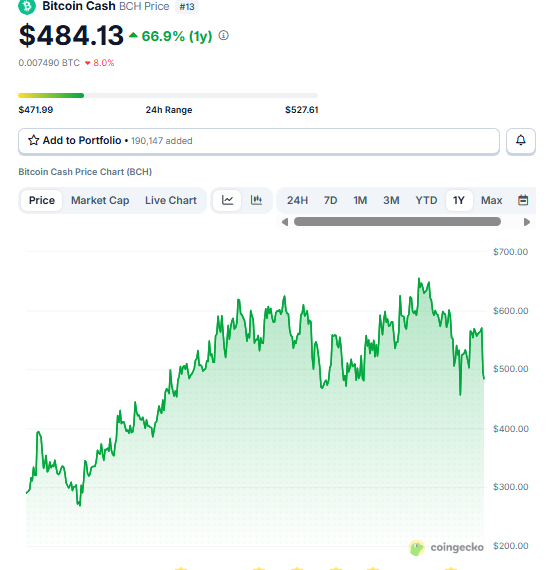Click the star in Add to Portfolio
Viewport: 552px width, 570px height.
pyautogui.click(x=33, y=140)
